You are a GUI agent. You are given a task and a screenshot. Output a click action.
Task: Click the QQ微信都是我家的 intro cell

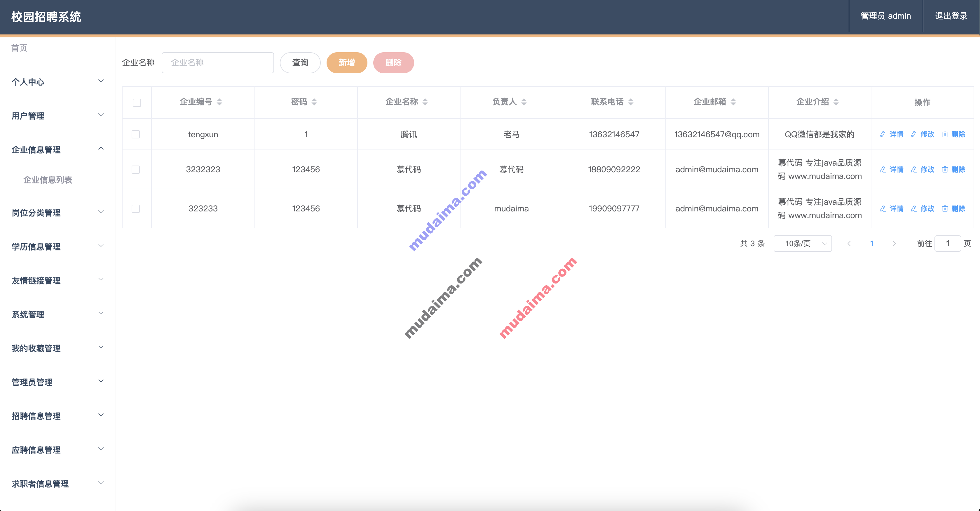tap(819, 134)
